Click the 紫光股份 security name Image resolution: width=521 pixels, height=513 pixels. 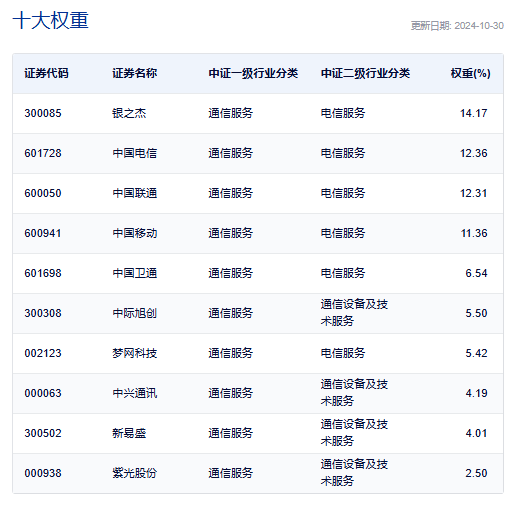coord(134,473)
